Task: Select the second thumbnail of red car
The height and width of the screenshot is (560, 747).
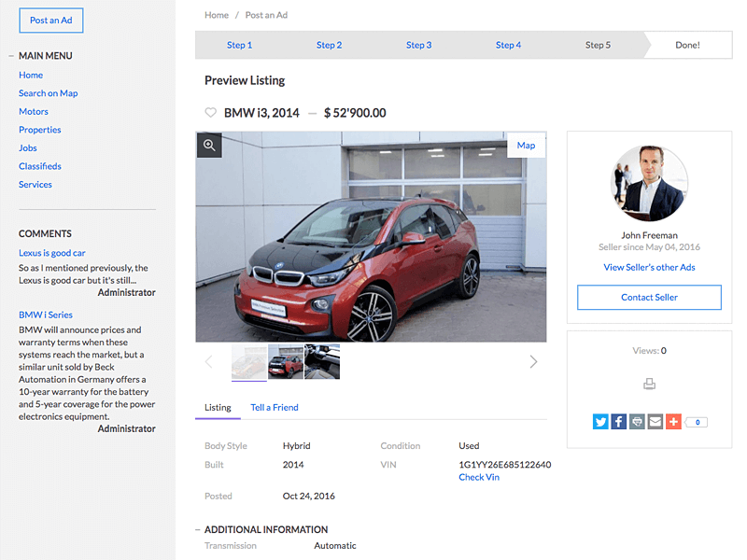Action: [286, 362]
